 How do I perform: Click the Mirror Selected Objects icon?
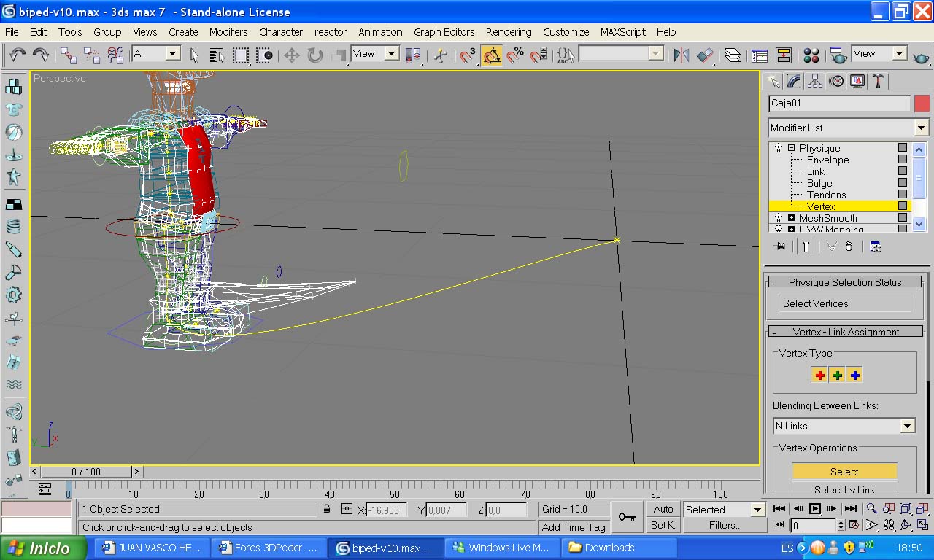click(x=682, y=55)
